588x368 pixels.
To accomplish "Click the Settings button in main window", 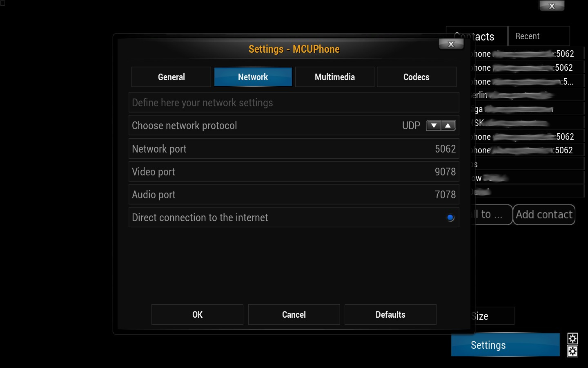I will click(x=506, y=345).
